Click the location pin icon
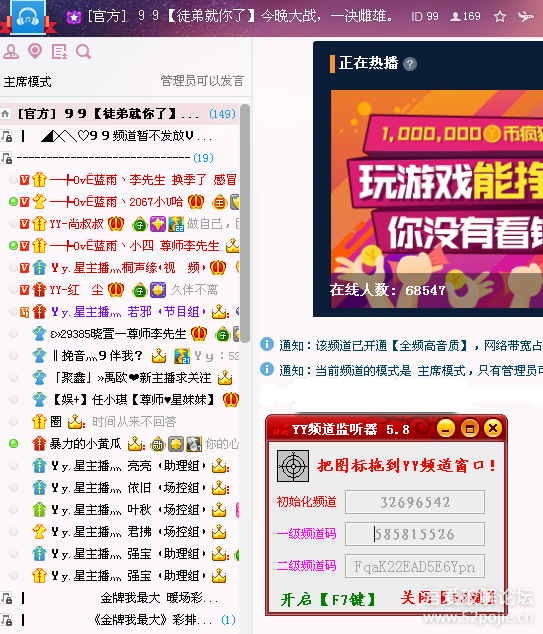The width and height of the screenshot is (543, 634). [x=35, y=51]
